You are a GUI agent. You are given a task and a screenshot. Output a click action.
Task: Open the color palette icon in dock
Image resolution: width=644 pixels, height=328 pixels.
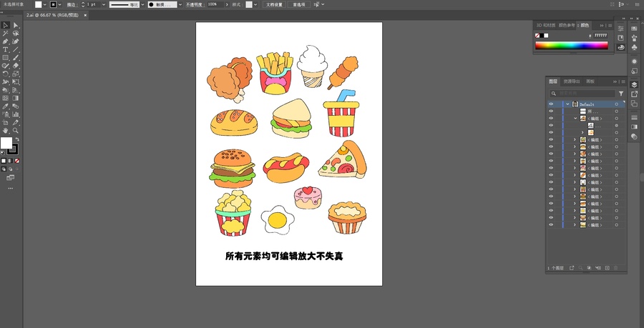point(621,47)
